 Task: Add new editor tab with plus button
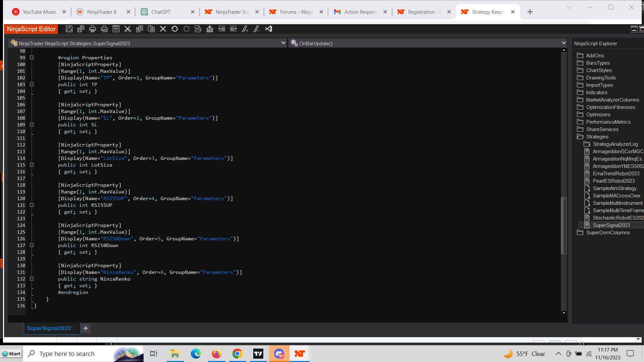pos(86,328)
